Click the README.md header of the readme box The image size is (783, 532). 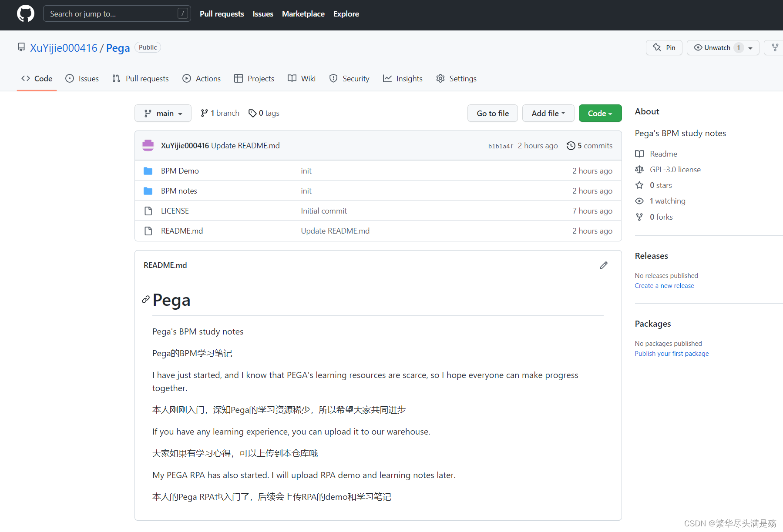tap(165, 265)
